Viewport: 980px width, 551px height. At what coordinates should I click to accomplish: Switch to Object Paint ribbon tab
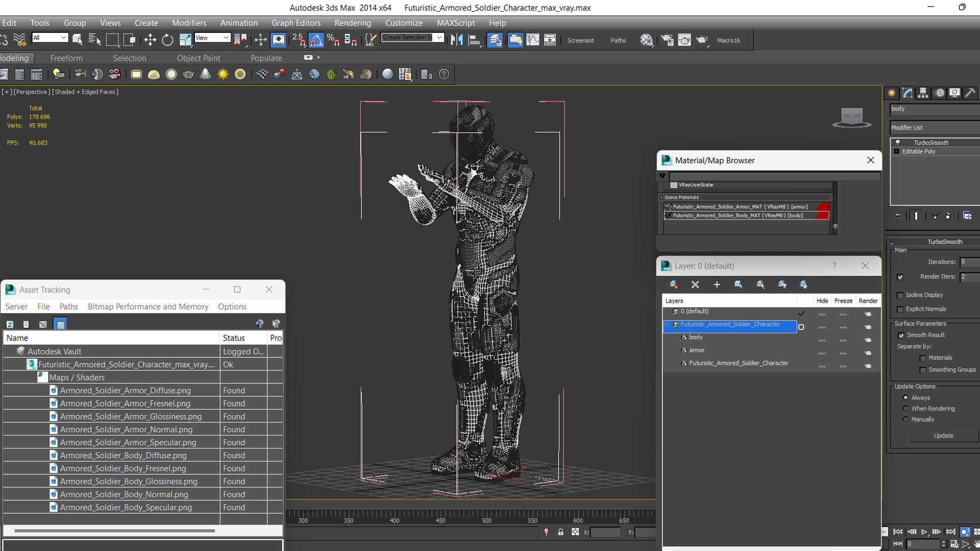199,58
